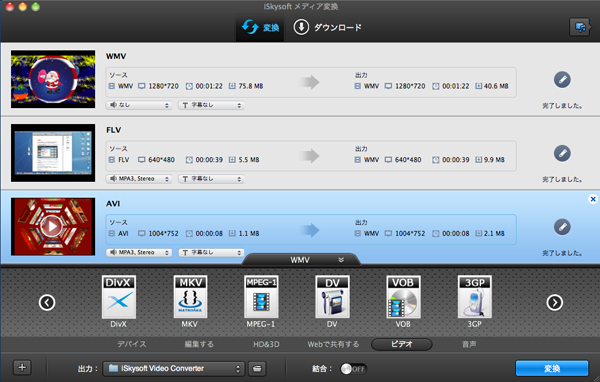This screenshot has height=382, width=600.
Task: Open output folder icon next to path
Action: (x=257, y=369)
